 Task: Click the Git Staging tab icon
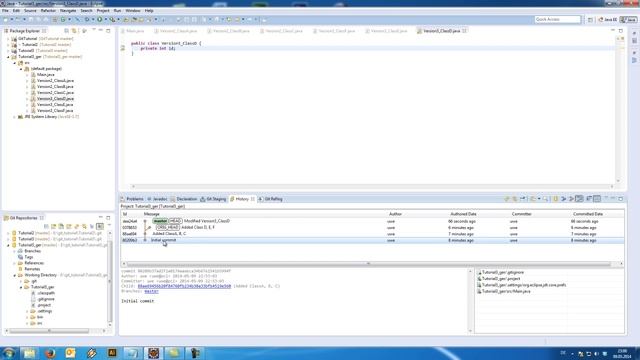pos(202,199)
